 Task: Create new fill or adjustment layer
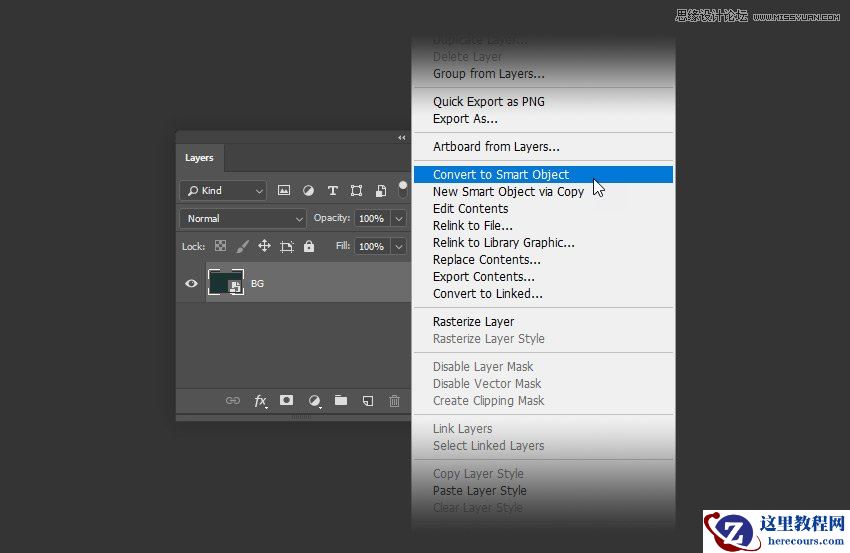click(314, 401)
